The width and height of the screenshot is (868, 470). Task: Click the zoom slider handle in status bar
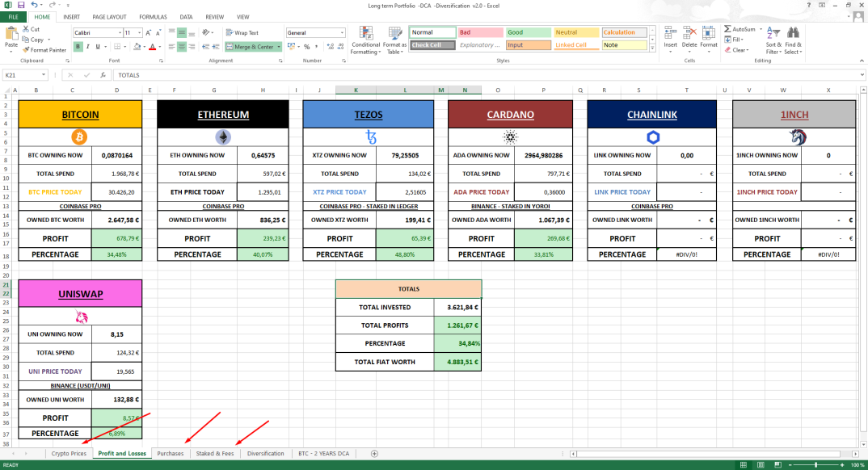816,465
